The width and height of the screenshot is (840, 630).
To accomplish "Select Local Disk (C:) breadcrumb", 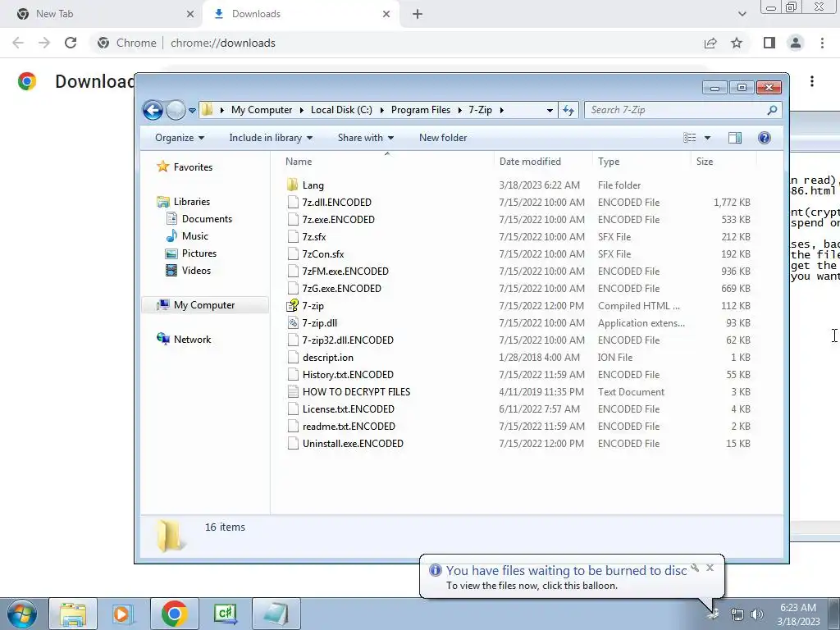I will pos(341,110).
